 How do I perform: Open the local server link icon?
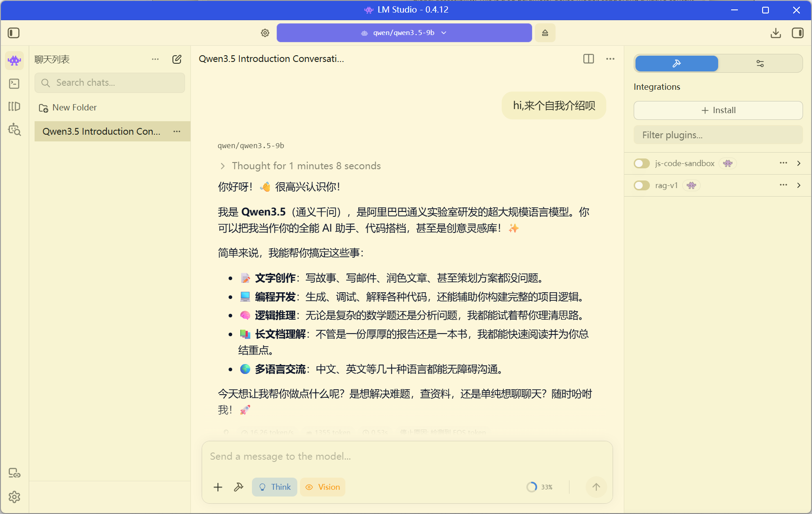coord(14,473)
